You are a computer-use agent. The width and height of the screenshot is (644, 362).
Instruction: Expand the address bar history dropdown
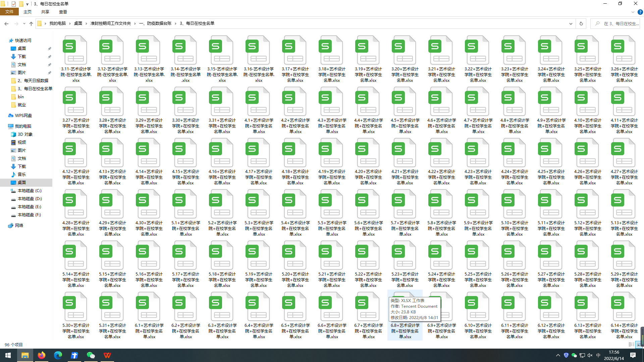[571, 23]
